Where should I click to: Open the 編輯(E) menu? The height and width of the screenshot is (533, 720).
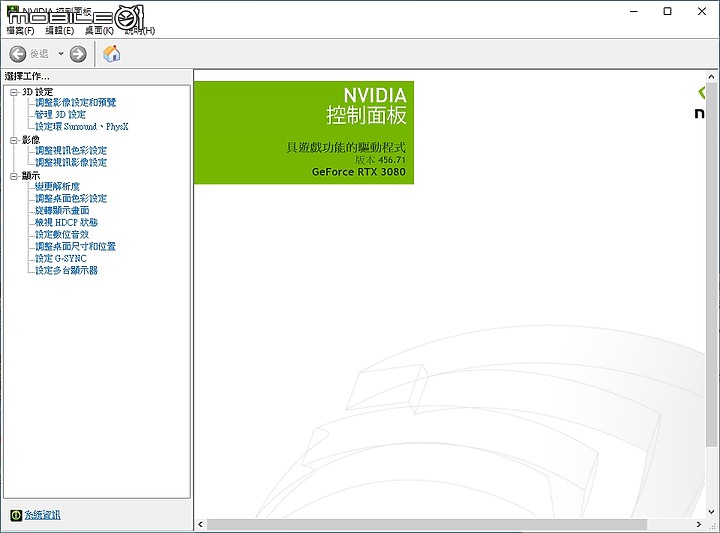point(59,31)
